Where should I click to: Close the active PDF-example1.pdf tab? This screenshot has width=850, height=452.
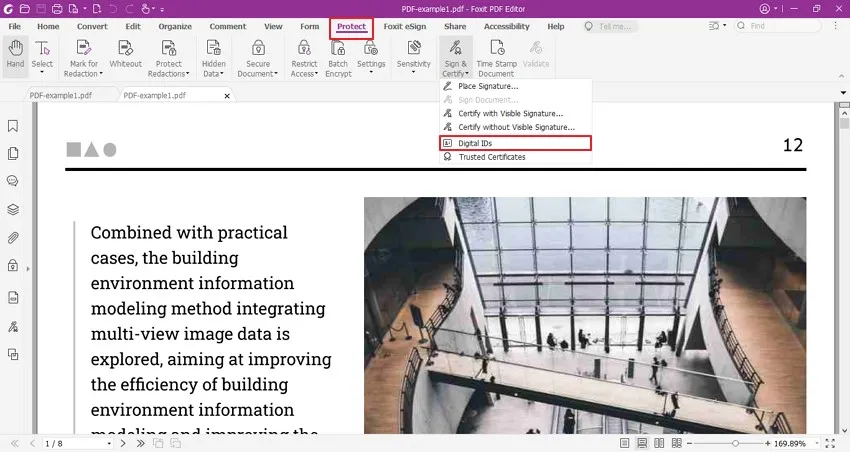click(x=227, y=96)
